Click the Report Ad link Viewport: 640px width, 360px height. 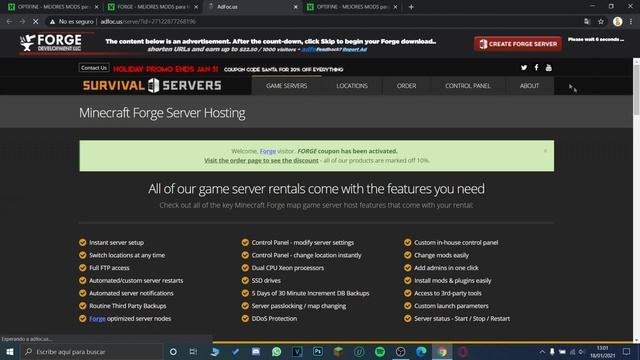[x=354, y=49]
